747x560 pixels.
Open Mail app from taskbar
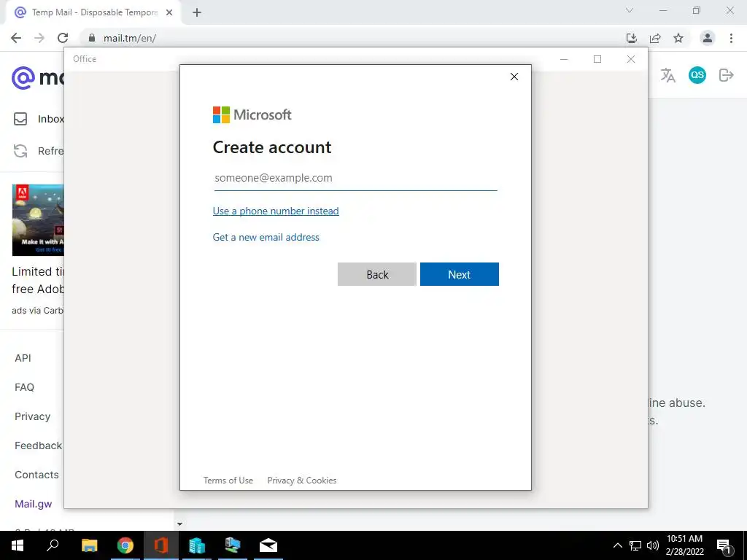(x=268, y=545)
